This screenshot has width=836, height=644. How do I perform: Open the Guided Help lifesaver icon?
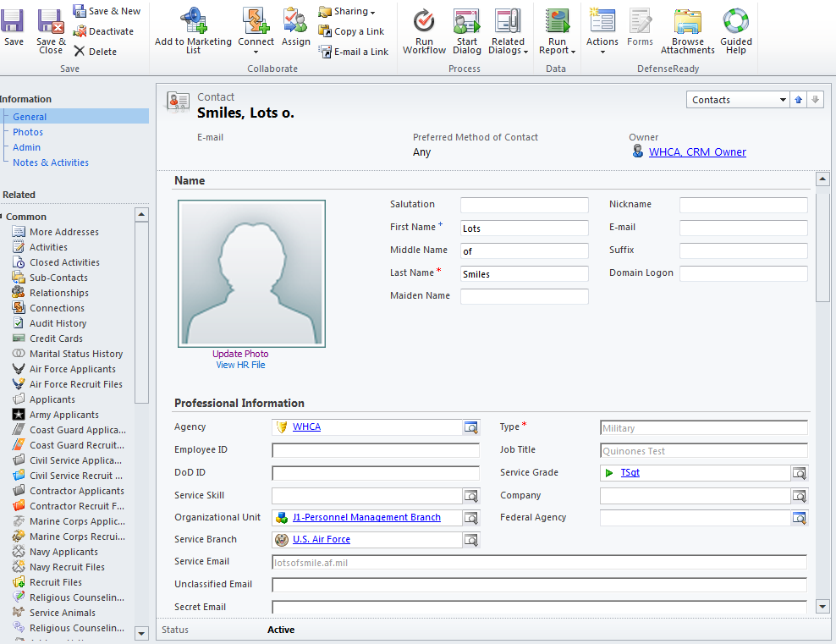point(735,22)
